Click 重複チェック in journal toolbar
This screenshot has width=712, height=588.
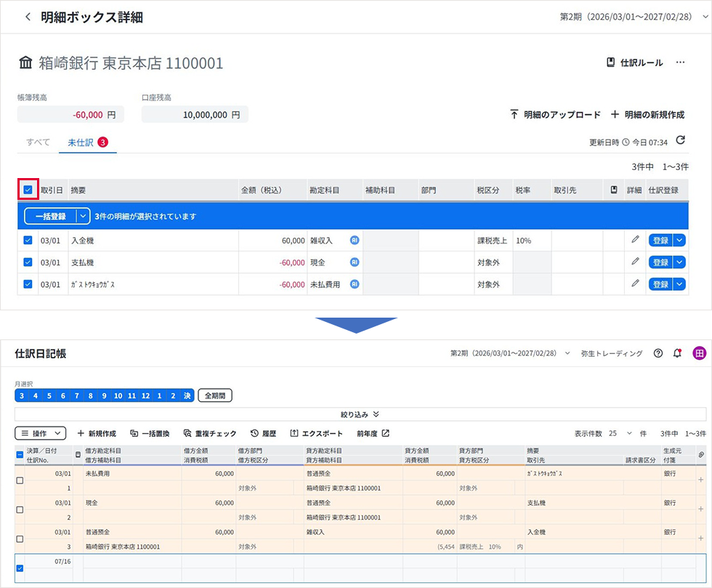pyautogui.click(x=210, y=433)
